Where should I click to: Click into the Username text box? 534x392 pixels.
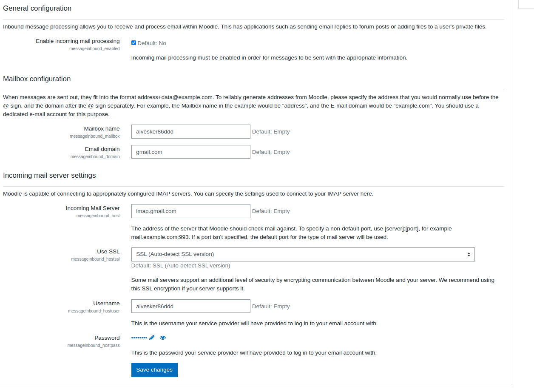190,306
